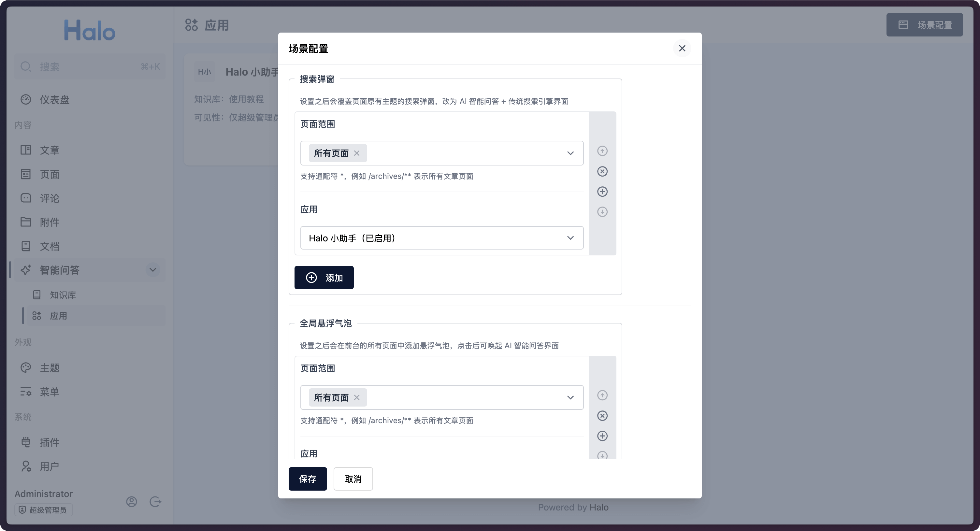
Task: Insert item via plus-circle in 搜索弹窗
Action: coord(602,191)
